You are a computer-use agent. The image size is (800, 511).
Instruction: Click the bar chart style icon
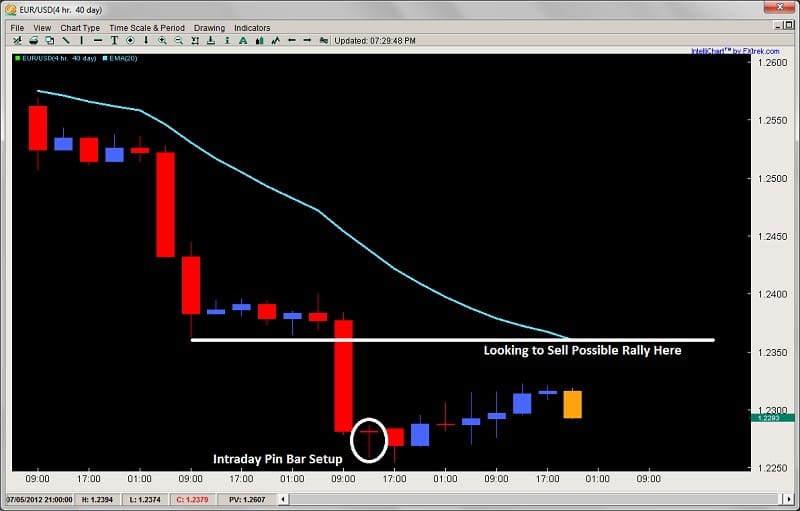click(x=259, y=40)
